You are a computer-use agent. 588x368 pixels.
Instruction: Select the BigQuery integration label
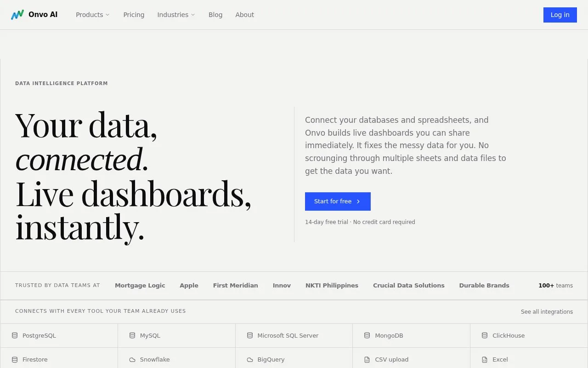point(271,359)
